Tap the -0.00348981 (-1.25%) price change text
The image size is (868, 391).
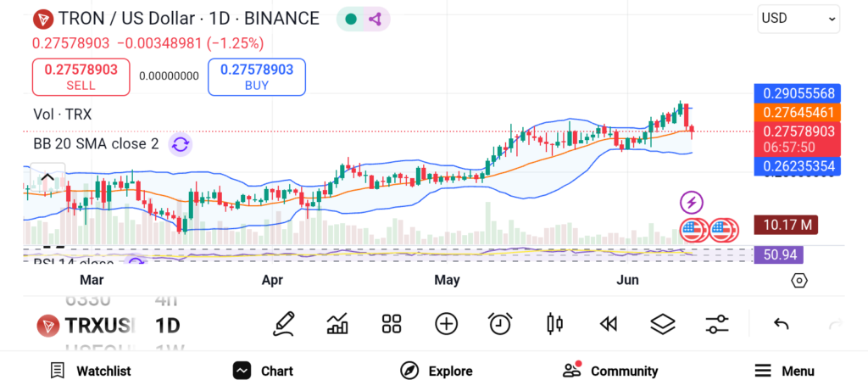coord(191,43)
